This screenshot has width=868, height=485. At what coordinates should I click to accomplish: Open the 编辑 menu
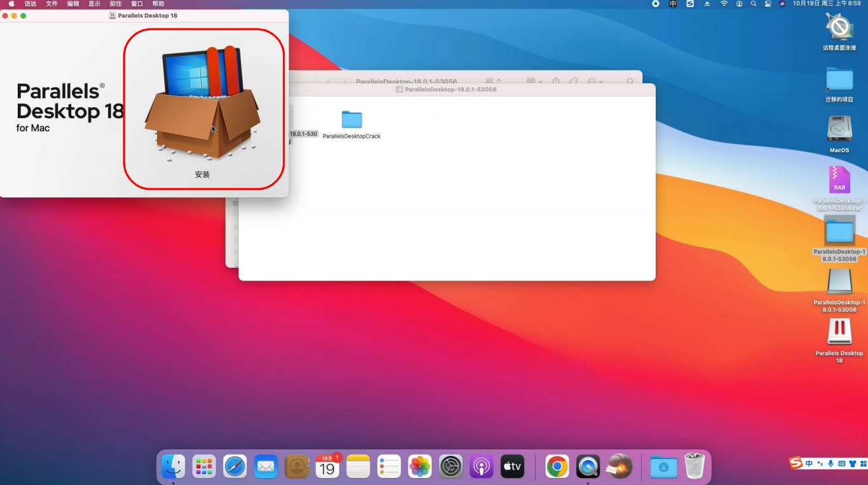(73, 4)
